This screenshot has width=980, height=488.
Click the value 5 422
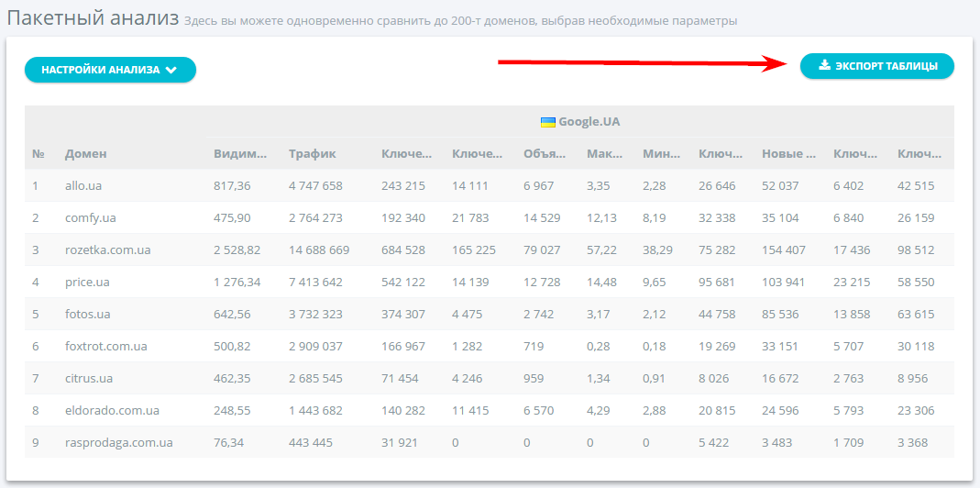[714, 442]
